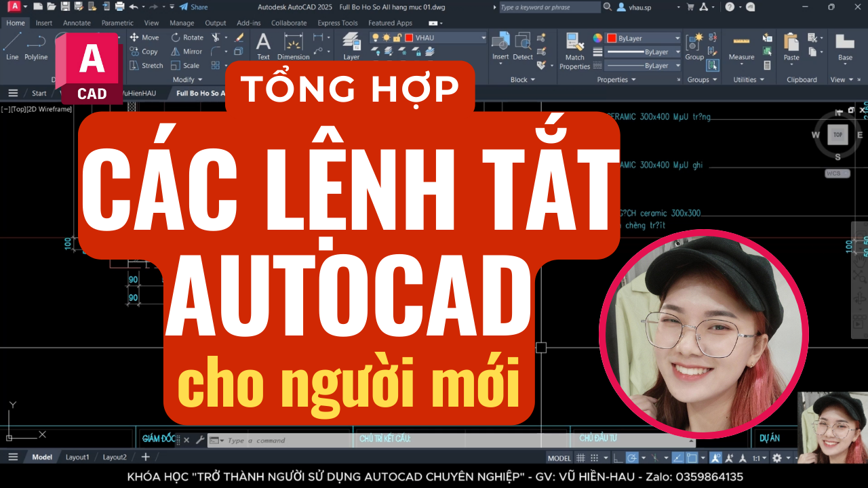Click the Plot printer icon in quick access toolbar
Screen dimensions: 868x488
119,7
